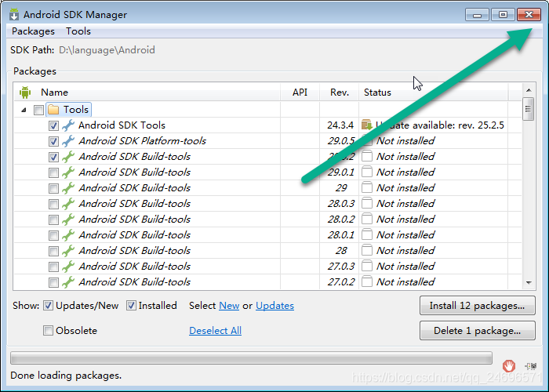Click wrench icon of Build-tools rev. 28.0.3
The image size is (549, 392).
(x=68, y=204)
